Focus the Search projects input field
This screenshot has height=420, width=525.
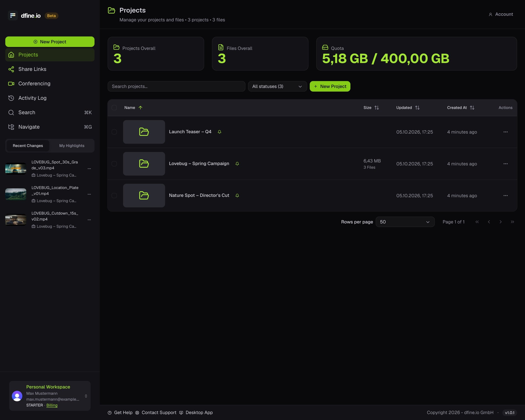click(x=176, y=86)
